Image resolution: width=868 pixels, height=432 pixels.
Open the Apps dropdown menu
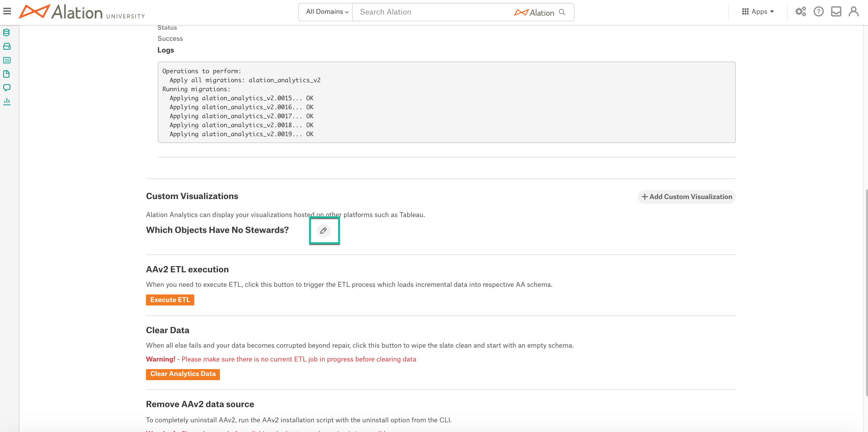point(758,12)
